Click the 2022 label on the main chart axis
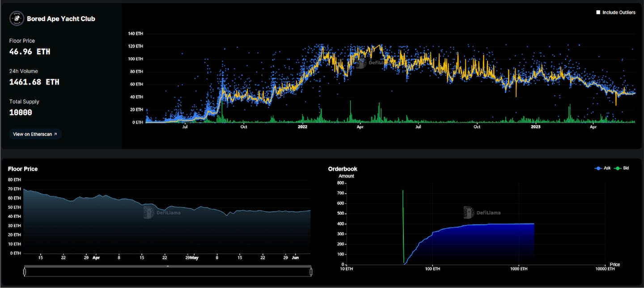The image size is (644, 288). 302,127
